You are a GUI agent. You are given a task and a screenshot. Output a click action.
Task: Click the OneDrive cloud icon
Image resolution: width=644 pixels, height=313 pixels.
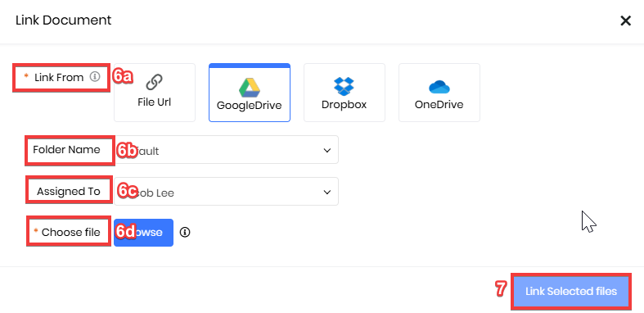pos(439,87)
